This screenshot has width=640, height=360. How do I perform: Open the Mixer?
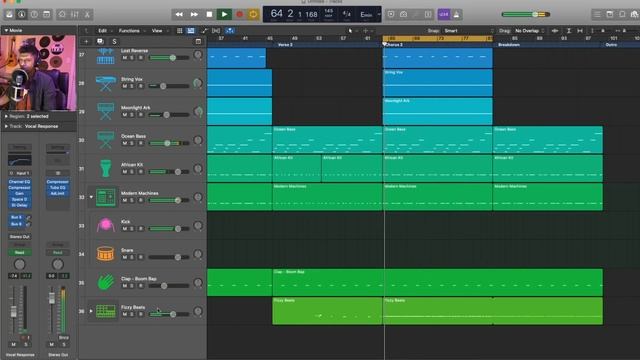[x=75, y=14]
